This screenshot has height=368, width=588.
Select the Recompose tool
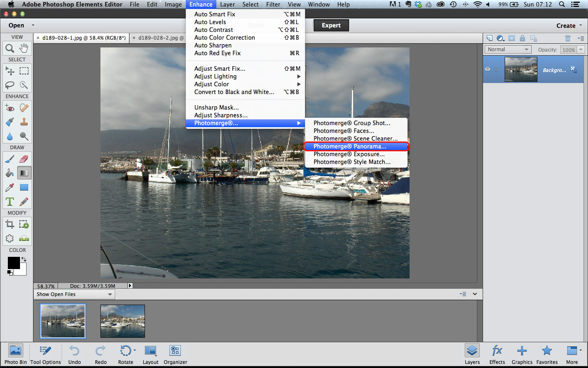tap(24, 224)
